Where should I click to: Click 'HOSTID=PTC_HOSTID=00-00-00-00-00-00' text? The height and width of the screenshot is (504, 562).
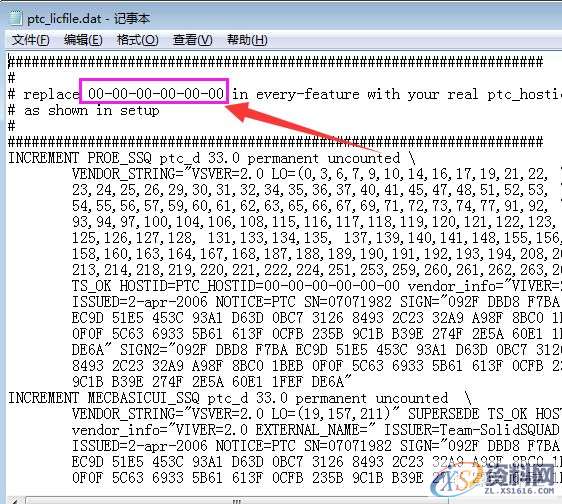click(x=259, y=286)
